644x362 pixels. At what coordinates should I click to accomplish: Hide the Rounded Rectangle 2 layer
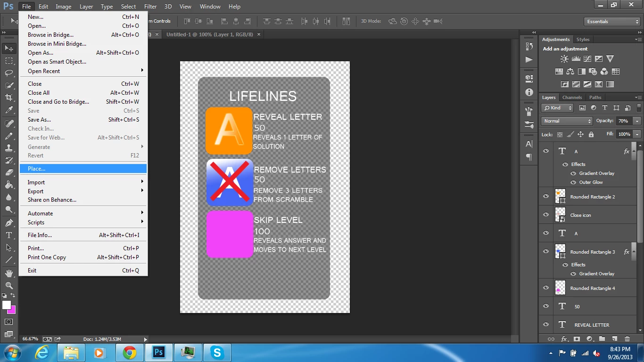tap(546, 197)
